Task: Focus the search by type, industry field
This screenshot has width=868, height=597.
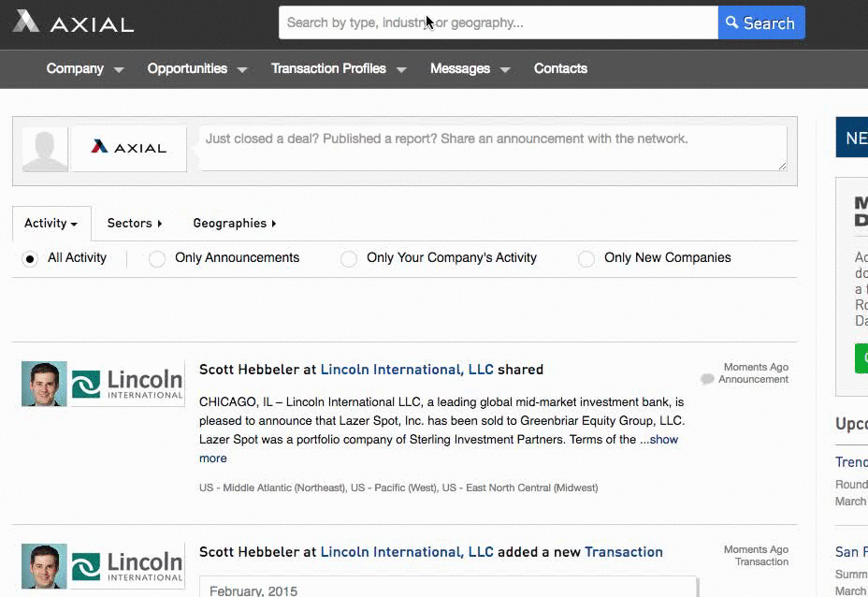Action: click(x=499, y=22)
